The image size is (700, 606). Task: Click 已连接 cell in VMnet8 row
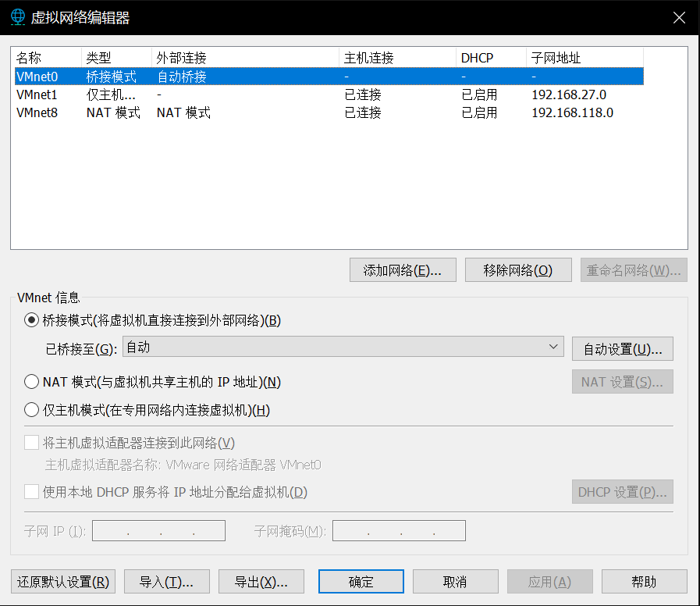363,112
